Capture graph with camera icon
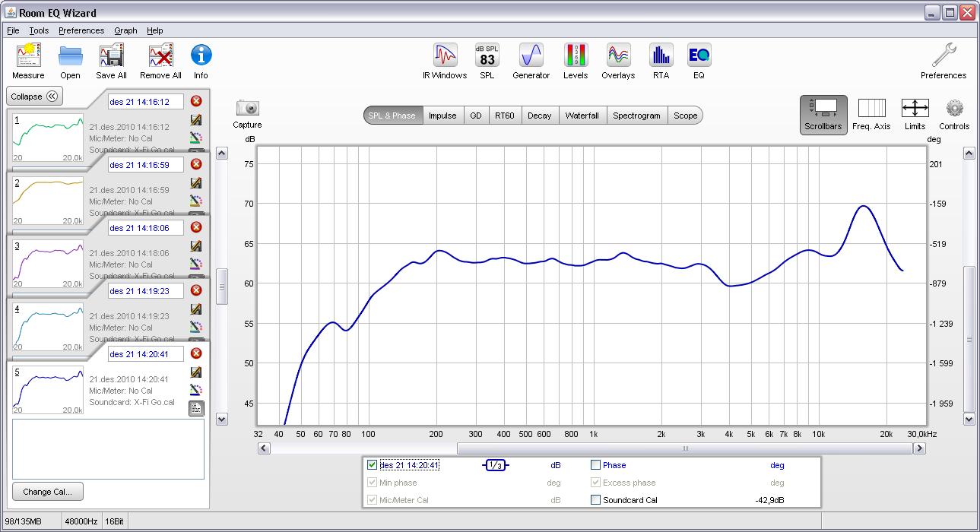Screen dimensions: 980x532 tap(247, 109)
